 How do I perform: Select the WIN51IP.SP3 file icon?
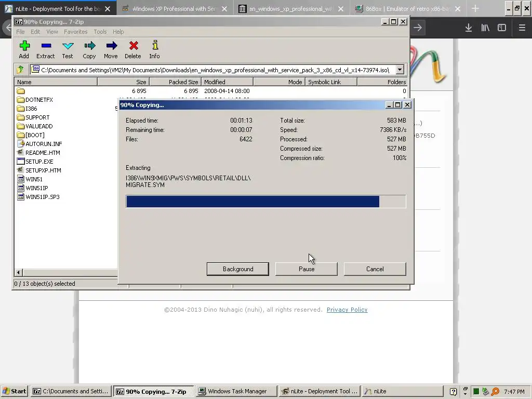[x=21, y=197]
